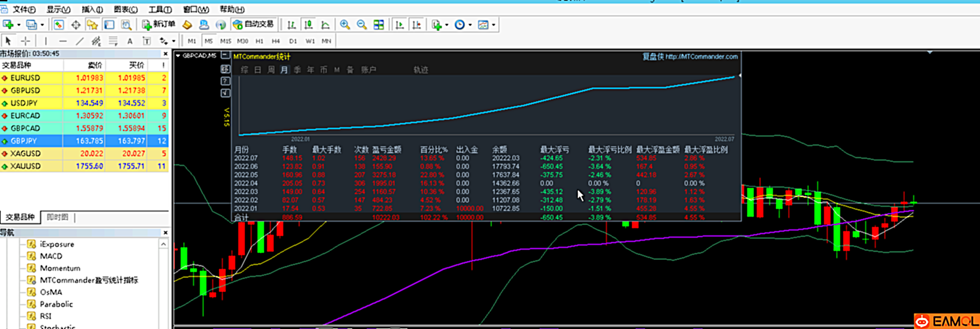Screen dimensions: 980x329
Task: Switch to the 即时图 tab
Action: pyautogui.click(x=58, y=217)
